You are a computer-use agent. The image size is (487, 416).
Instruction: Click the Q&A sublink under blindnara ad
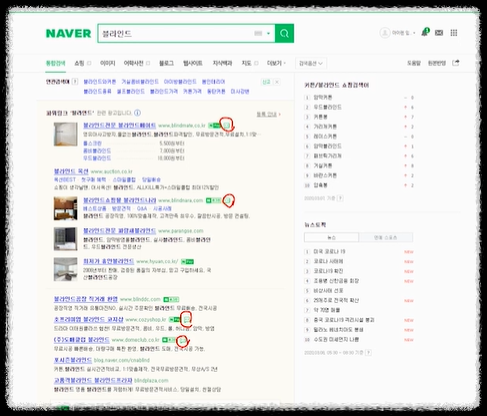[142, 209]
